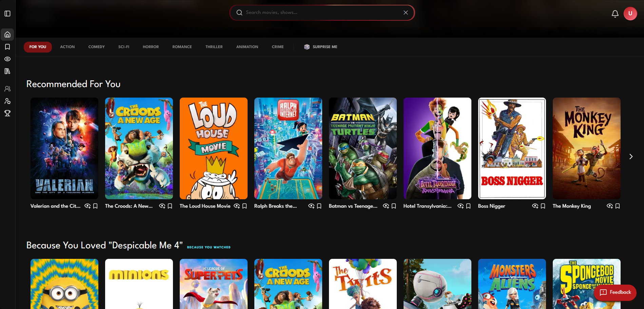This screenshot has height=309, width=644.
Task: Mark Ralph Breaks the Internet watched
Action: (x=311, y=206)
